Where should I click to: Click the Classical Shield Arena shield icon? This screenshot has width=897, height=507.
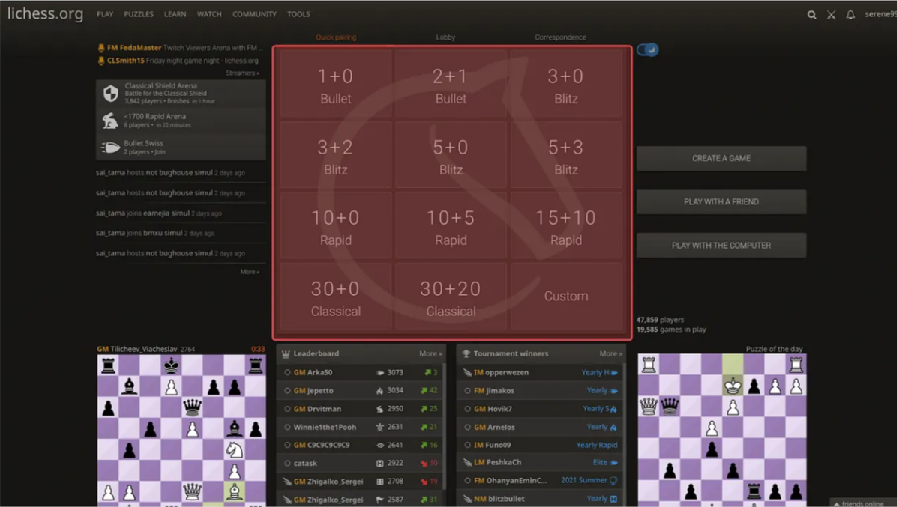(x=110, y=93)
